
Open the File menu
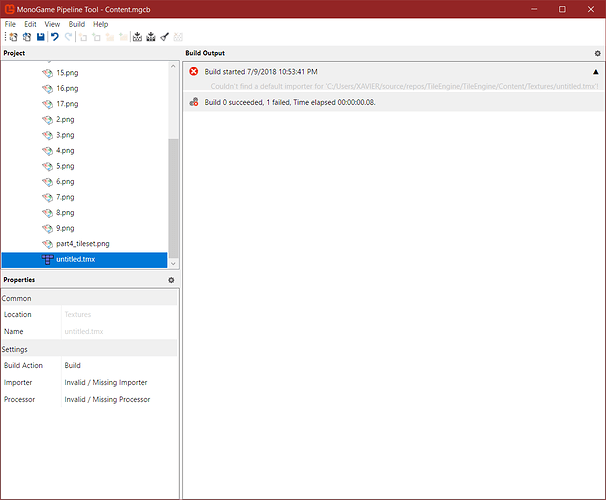point(10,24)
